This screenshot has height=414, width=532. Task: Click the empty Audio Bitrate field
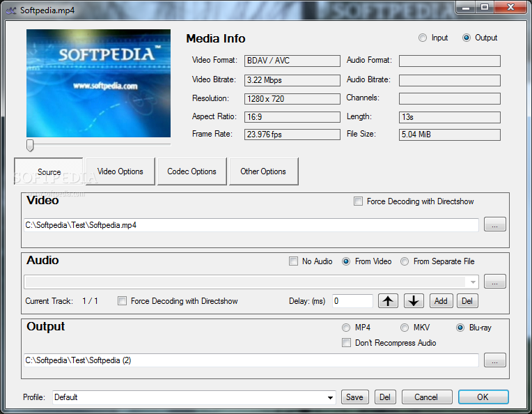[x=450, y=80]
